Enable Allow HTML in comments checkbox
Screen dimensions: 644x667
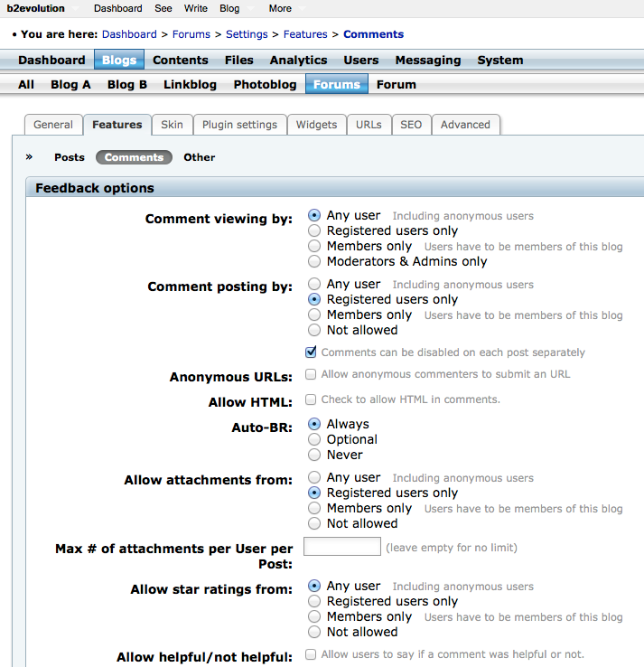(x=311, y=399)
